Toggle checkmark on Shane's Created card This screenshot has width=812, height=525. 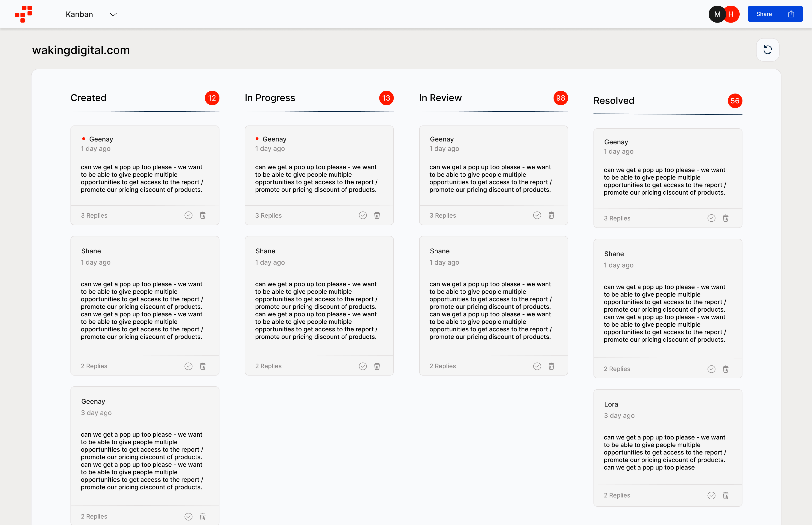coord(188,366)
